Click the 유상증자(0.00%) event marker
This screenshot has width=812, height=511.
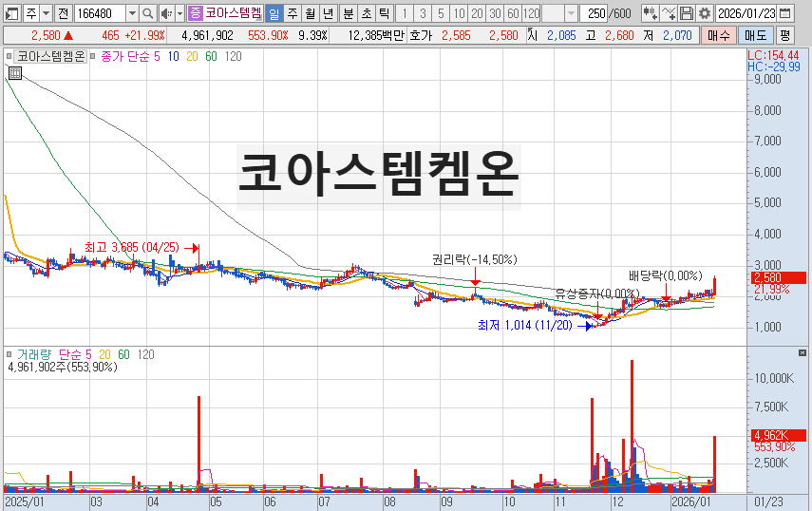597,294
